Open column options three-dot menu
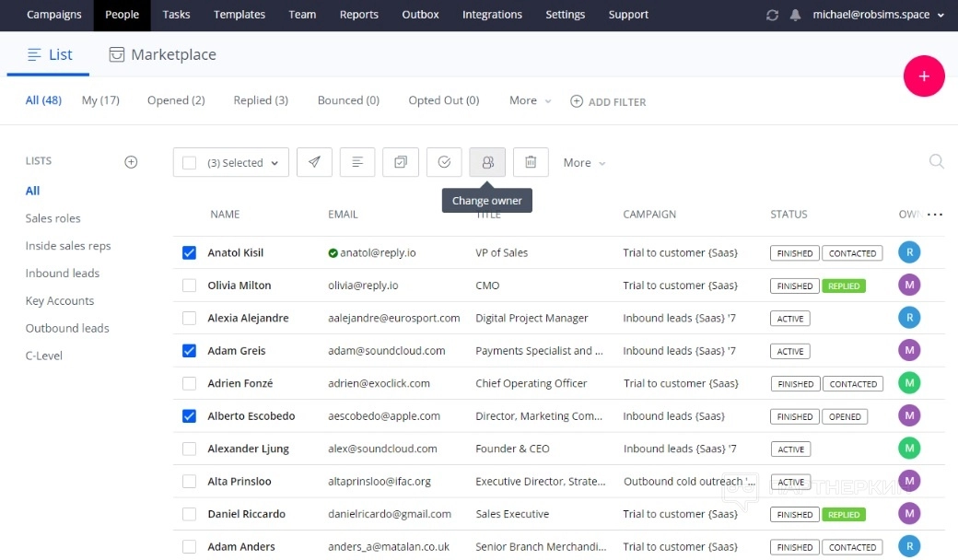The width and height of the screenshot is (958, 560). [x=935, y=215]
